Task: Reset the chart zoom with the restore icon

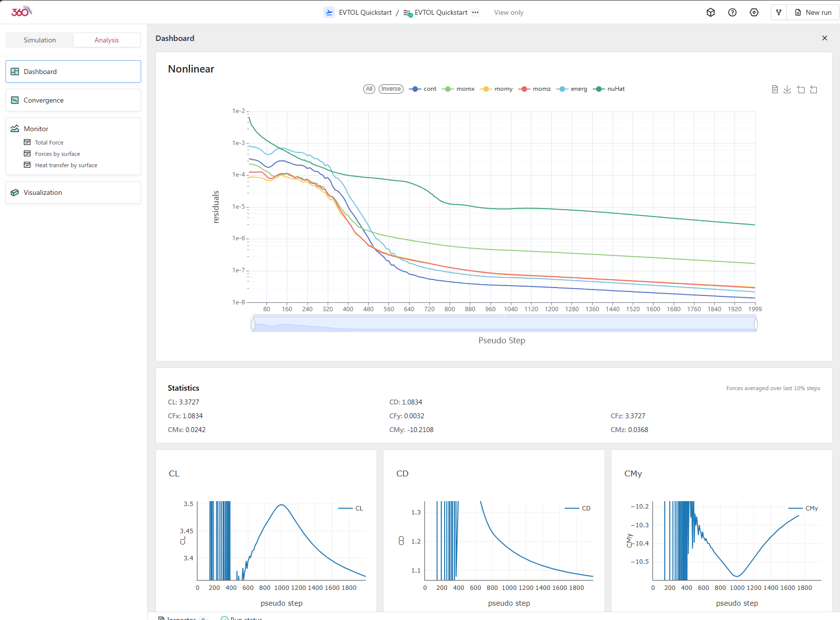Action: (x=814, y=89)
